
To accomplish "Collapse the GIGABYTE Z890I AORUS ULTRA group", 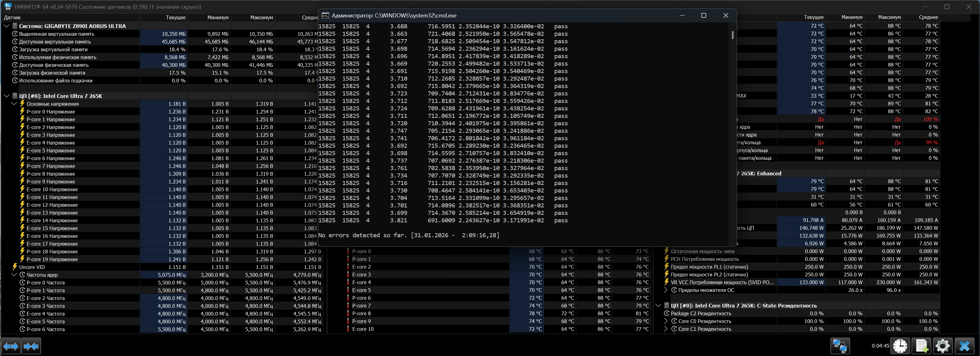I will tap(7, 26).
